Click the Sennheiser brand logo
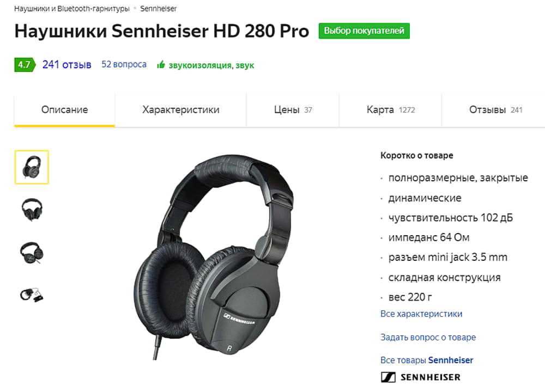This screenshot has height=392, width=545. (421, 377)
